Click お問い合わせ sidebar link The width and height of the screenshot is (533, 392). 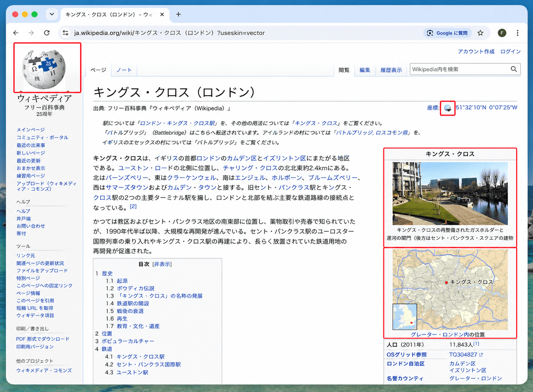tap(31, 226)
